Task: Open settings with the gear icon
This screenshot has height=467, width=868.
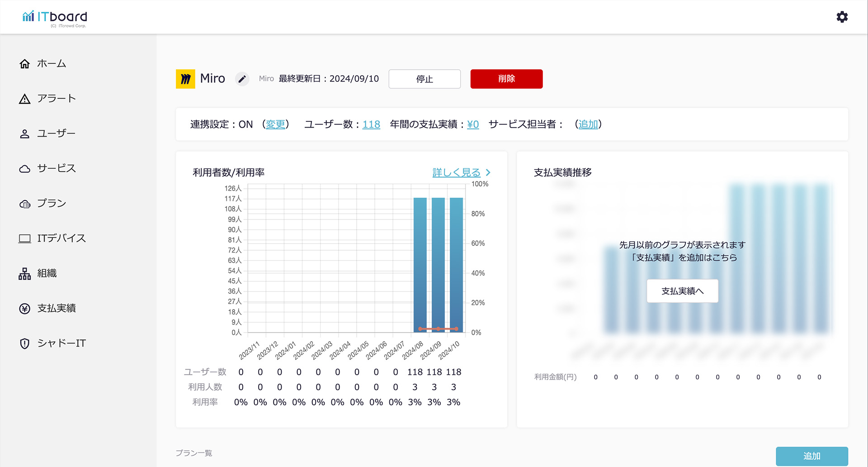Action: 842,17
